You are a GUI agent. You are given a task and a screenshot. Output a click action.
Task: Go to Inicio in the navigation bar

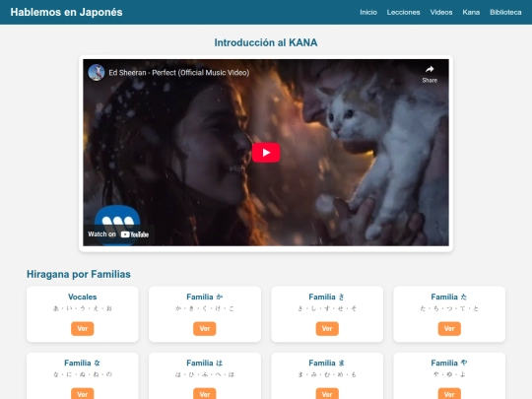click(x=368, y=12)
